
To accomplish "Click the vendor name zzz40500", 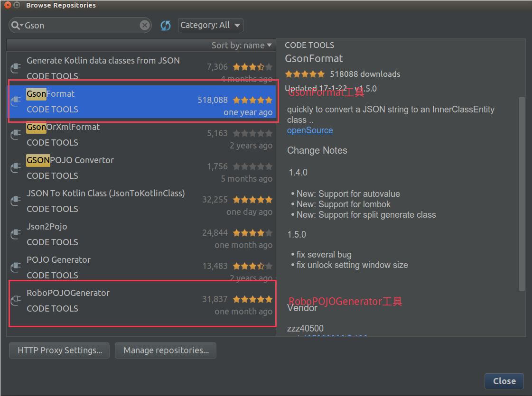I will coord(305,328).
